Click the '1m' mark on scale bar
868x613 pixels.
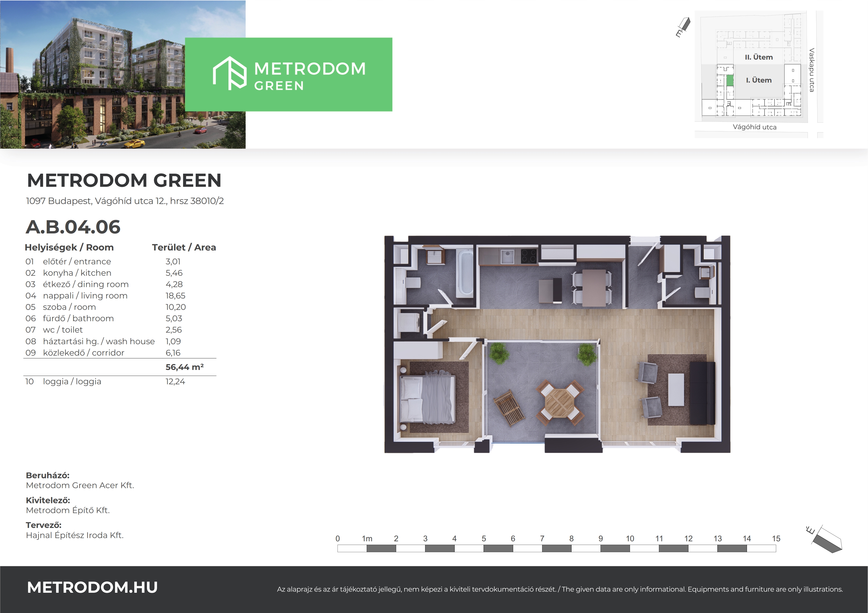coord(367,539)
